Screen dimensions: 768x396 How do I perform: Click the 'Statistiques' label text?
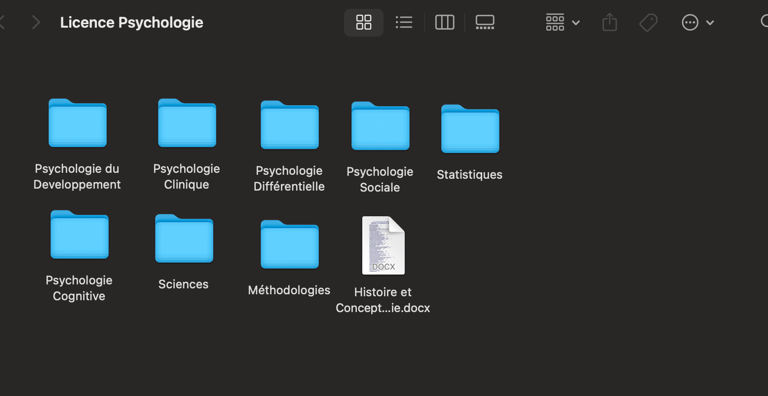pos(469,174)
